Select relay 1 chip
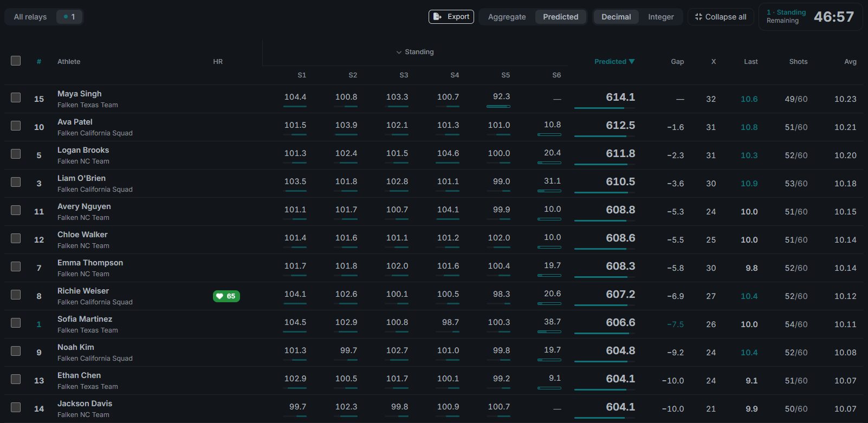 click(x=69, y=17)
